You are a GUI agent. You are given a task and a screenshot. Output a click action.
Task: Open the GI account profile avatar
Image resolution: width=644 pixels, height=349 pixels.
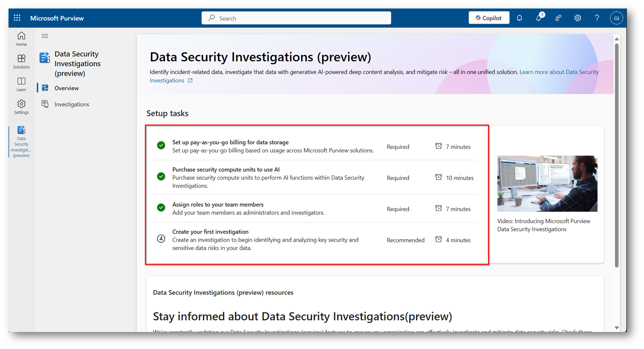(616, 18)
